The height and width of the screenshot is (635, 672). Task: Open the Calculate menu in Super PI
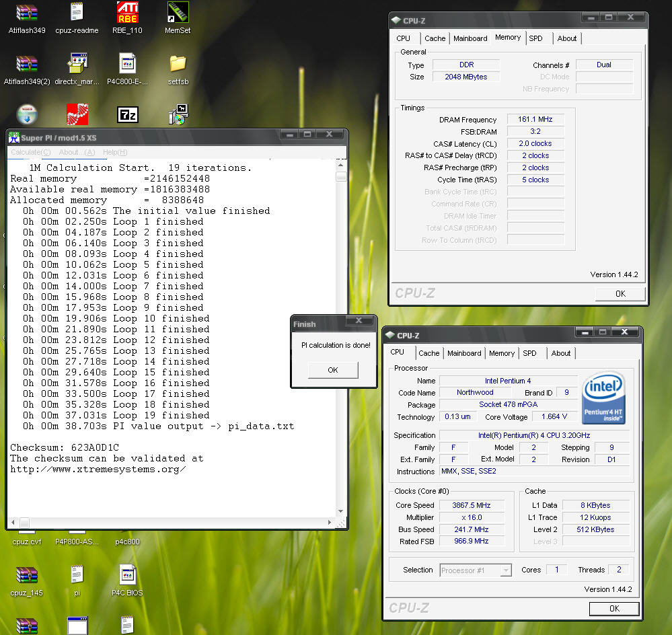30,152
